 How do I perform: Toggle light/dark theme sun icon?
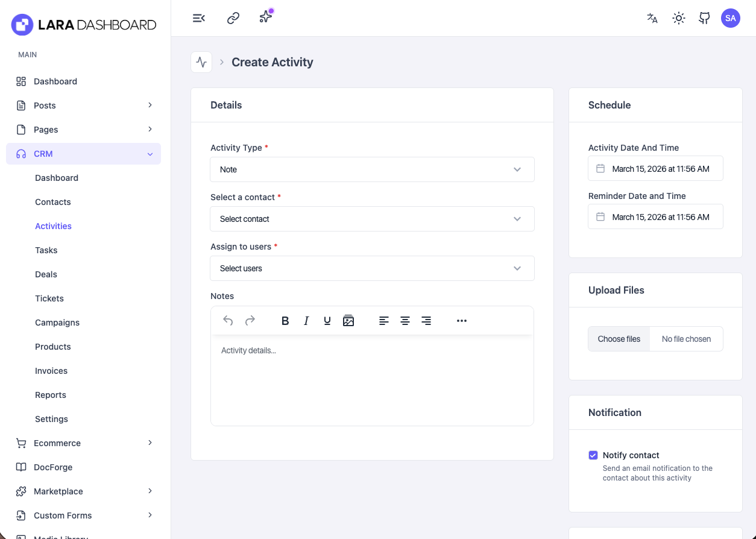[679, 18]
